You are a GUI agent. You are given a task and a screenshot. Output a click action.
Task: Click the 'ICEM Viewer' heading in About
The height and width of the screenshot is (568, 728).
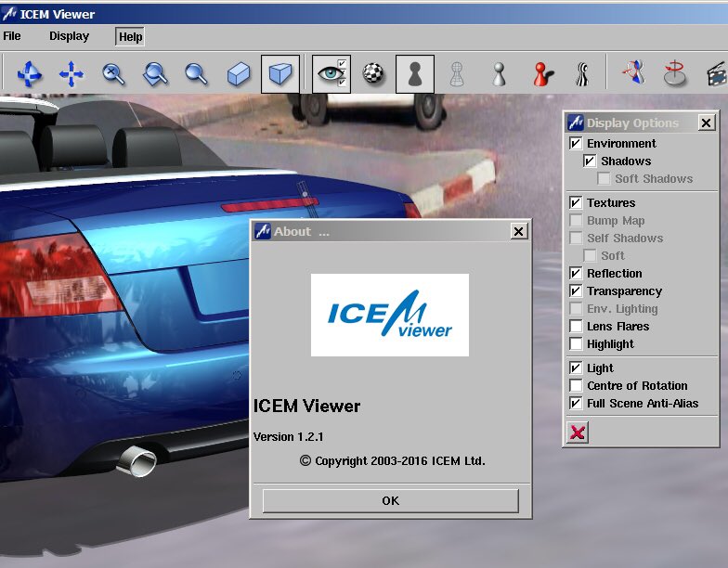pyautogui.click(x=306, y=407)
